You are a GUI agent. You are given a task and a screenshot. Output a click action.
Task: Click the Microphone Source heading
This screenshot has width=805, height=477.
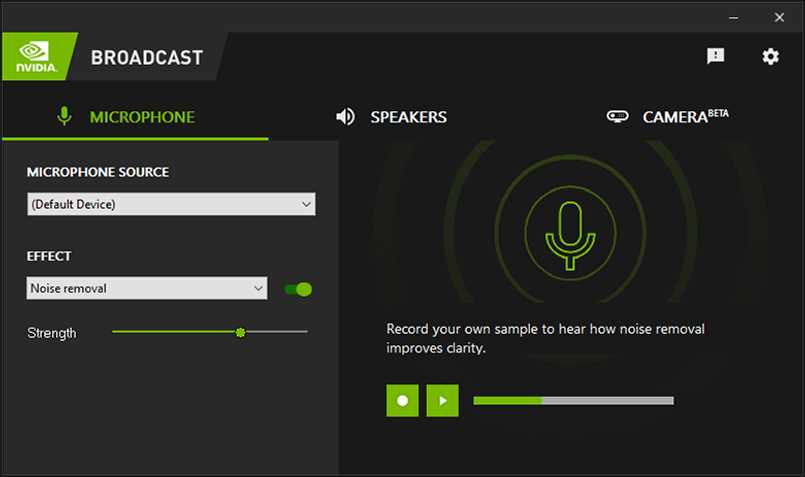click(98, 172)
